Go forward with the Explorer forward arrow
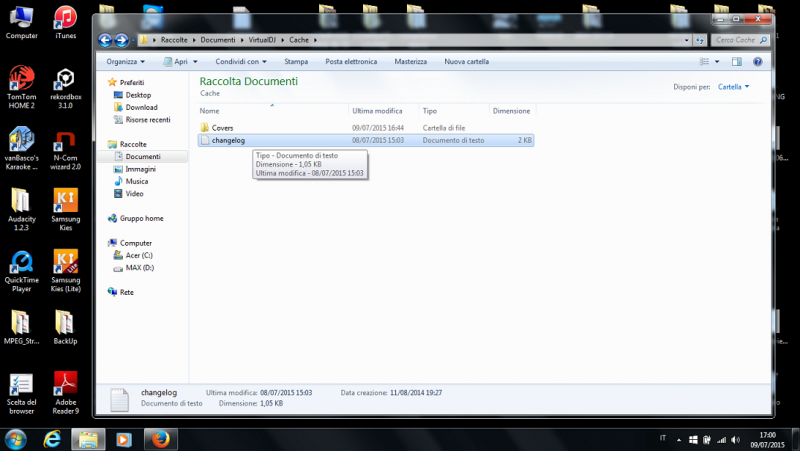The image size is (800, 451). tap(121, 40)
